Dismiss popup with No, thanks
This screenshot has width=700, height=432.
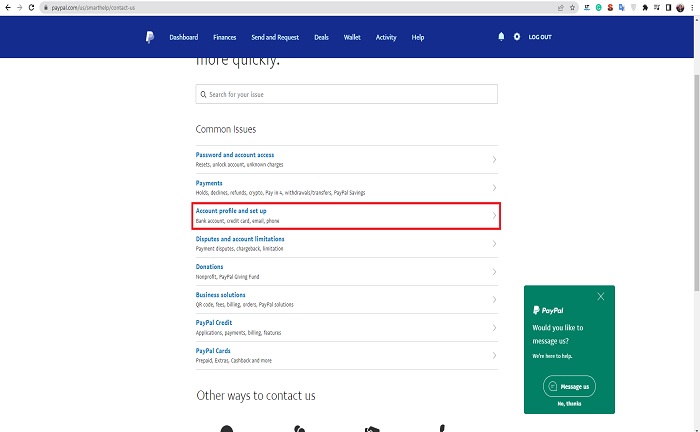[569, 403]
